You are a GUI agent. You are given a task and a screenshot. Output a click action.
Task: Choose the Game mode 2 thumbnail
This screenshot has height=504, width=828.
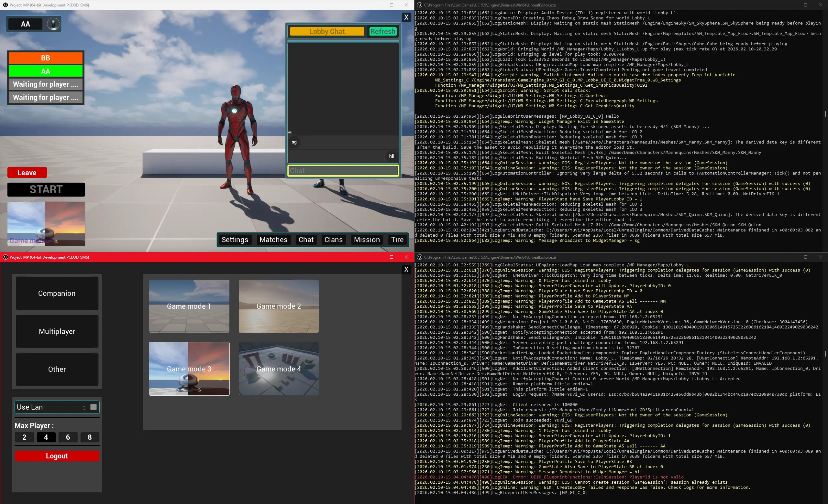(x=279, y=306)
